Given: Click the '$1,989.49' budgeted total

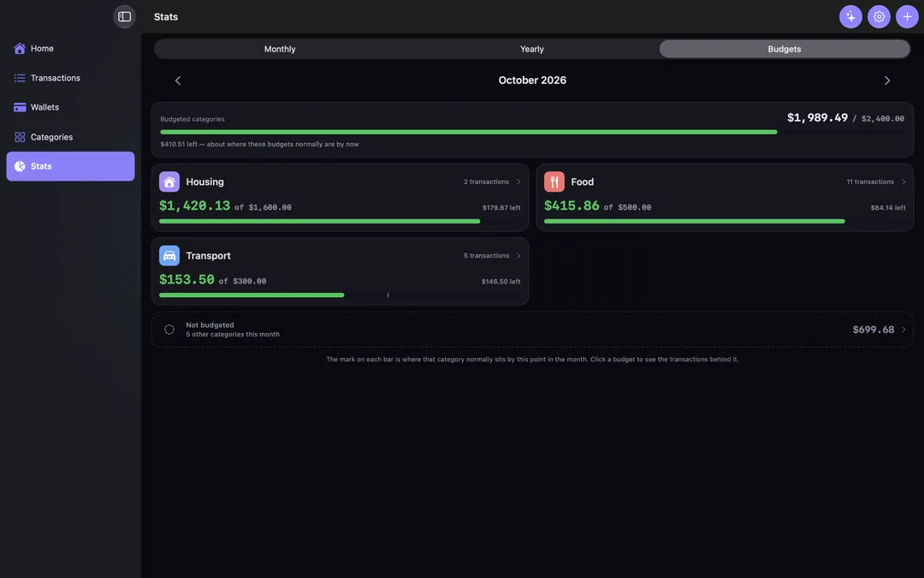Looking at the screenshot, I should click(817, 118).
